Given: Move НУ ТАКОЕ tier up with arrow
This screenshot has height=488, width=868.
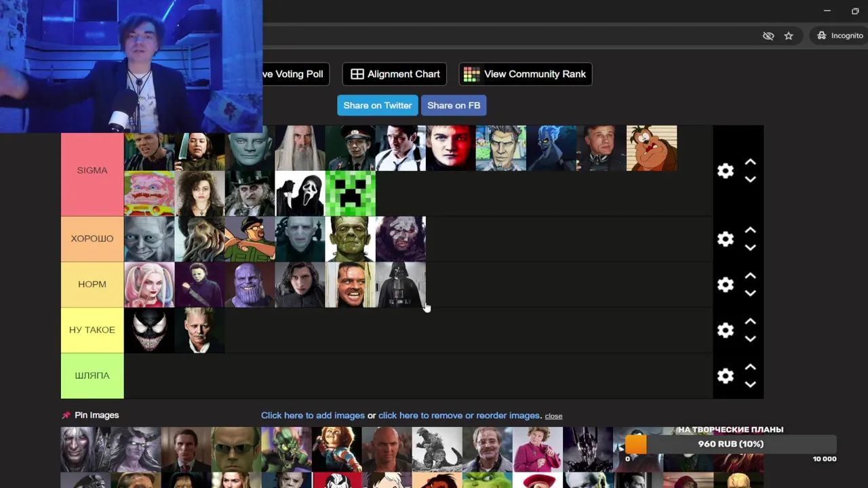Looking at the screenshot, I should (750, 322).
